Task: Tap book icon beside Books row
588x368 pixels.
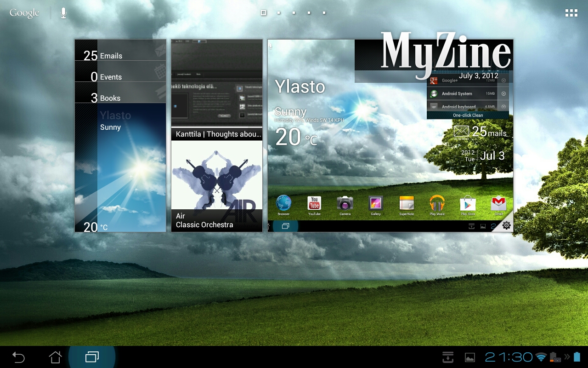Action: pos(160,92)
